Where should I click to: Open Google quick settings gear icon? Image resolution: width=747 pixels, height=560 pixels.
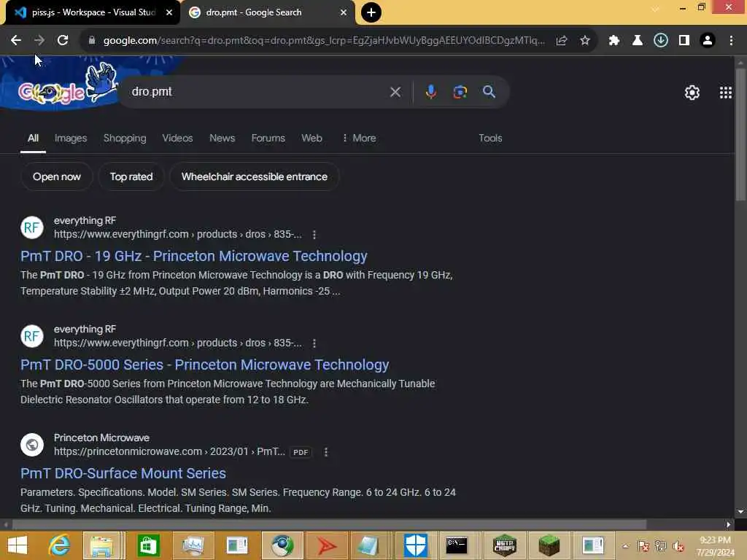pos(692,93)
